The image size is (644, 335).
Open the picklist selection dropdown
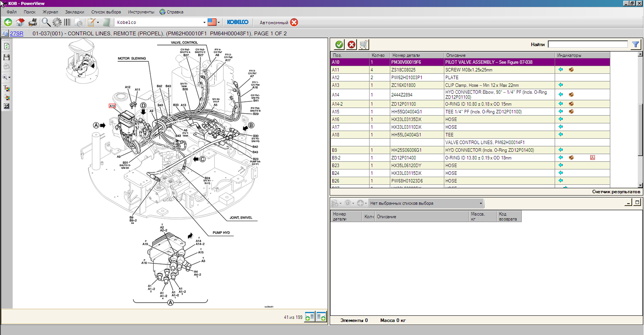(x=480, y=203)
